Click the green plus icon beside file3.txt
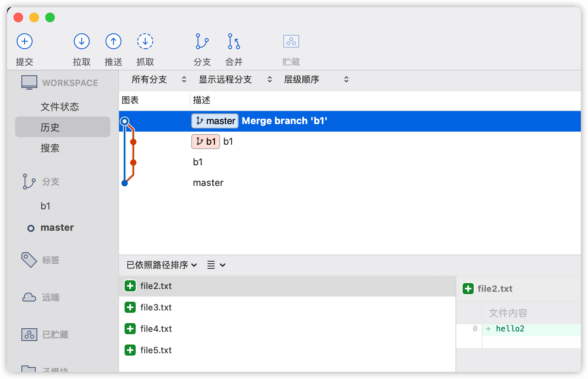 [x=130, y=307]
